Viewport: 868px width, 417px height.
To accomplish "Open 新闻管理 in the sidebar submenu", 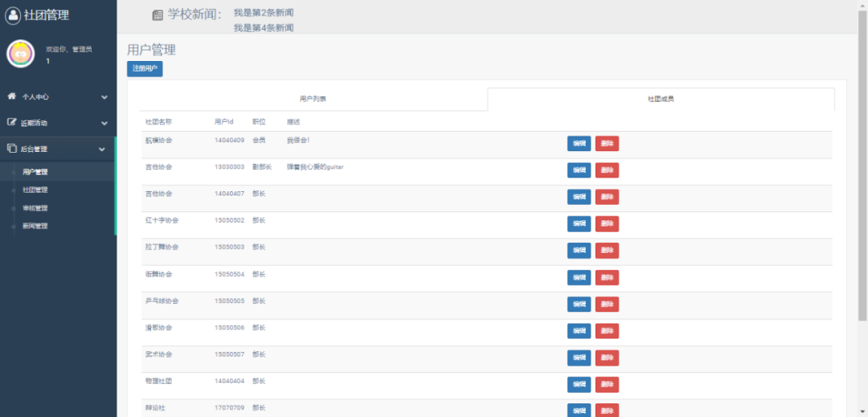I will click(x=35, y=226).
